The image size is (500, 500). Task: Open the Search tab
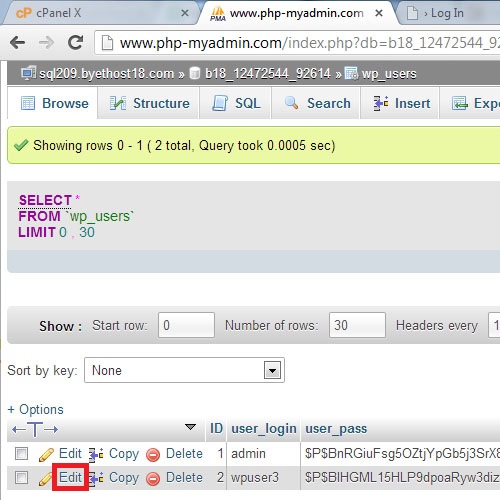coord(316,103)
